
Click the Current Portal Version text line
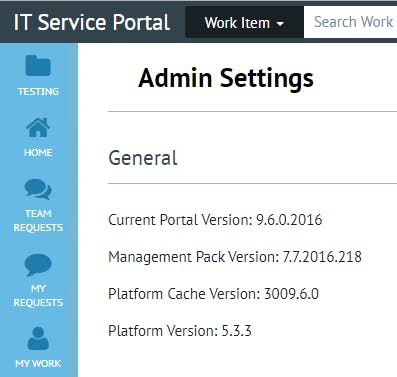point(215,220)
